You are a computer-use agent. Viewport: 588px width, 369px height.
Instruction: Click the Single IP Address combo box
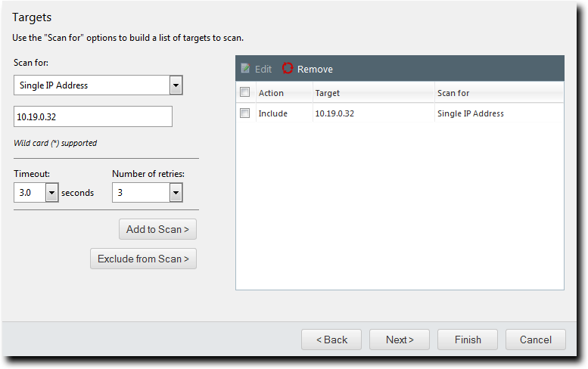[98, 85]
